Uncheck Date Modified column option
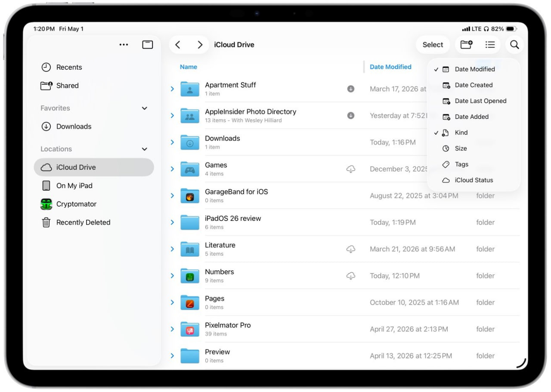 tap(474, 69)
